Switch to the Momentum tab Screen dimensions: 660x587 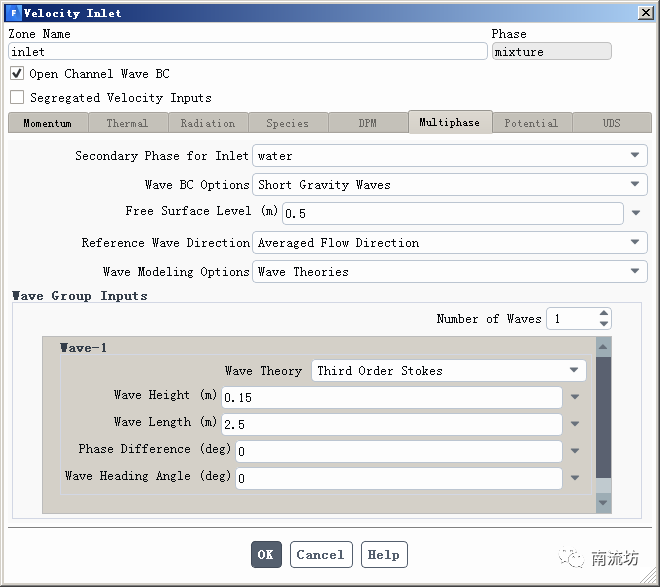click(47, 123)
